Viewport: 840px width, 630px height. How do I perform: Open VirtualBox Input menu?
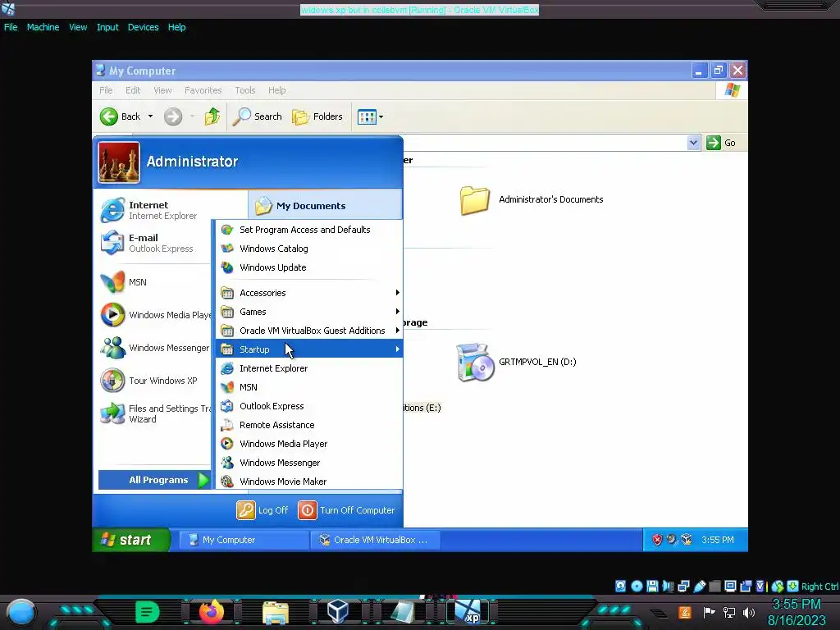[x=107, y=27]
